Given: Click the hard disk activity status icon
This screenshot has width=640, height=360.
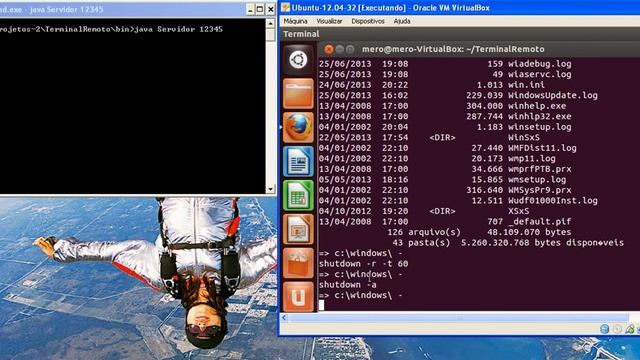Looking at the screenshot, I should click(604, 329).
